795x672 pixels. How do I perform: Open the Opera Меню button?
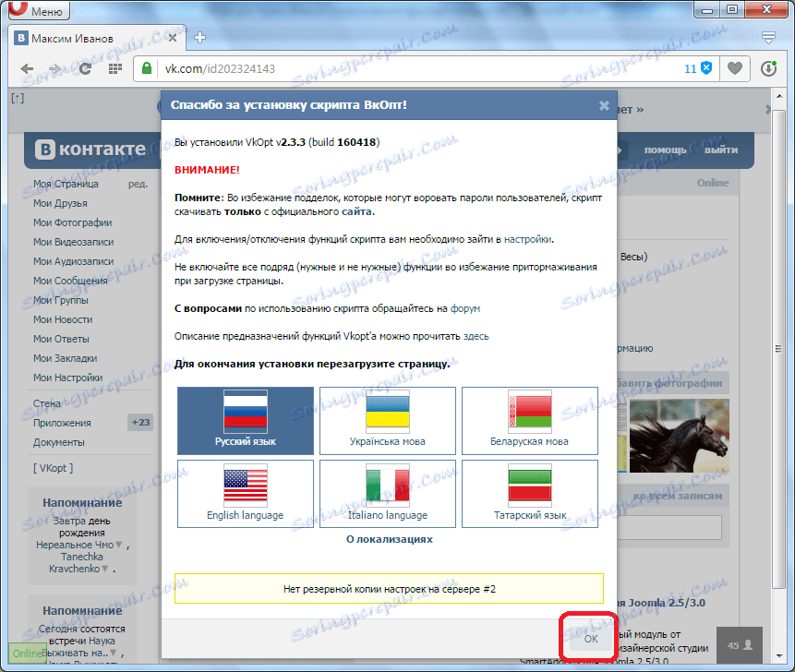pyautogui.click(x=39, y=10)
